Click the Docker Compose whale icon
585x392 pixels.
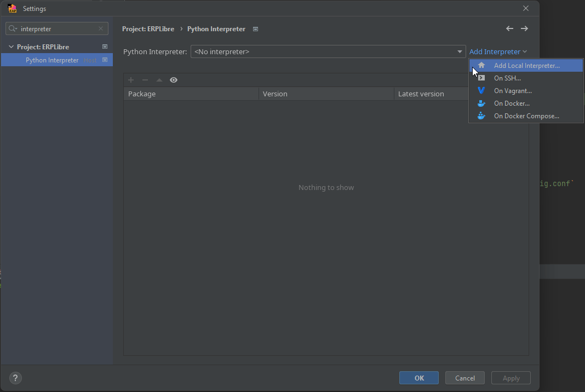(x=481, y=116)
